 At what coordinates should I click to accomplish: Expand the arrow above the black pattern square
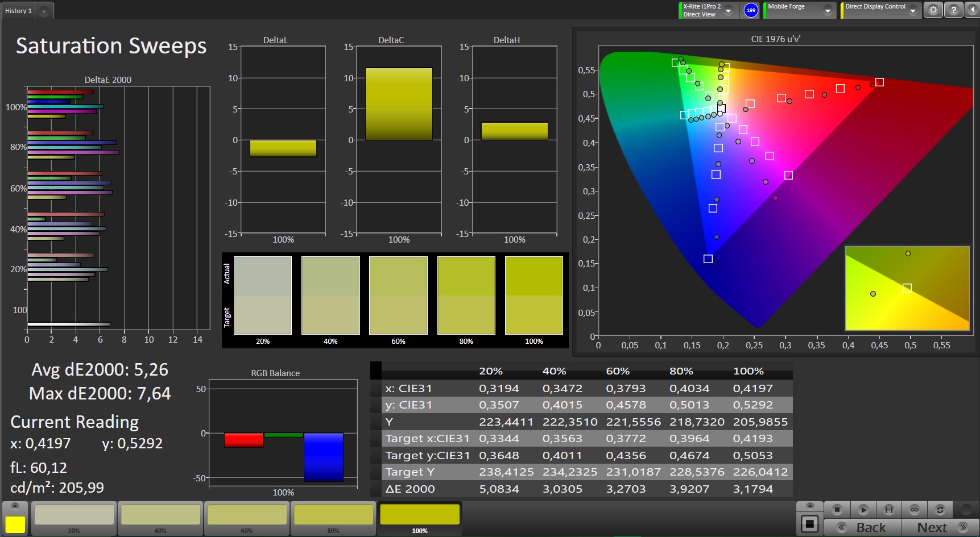pyautogui.click(x=810, y=506)
